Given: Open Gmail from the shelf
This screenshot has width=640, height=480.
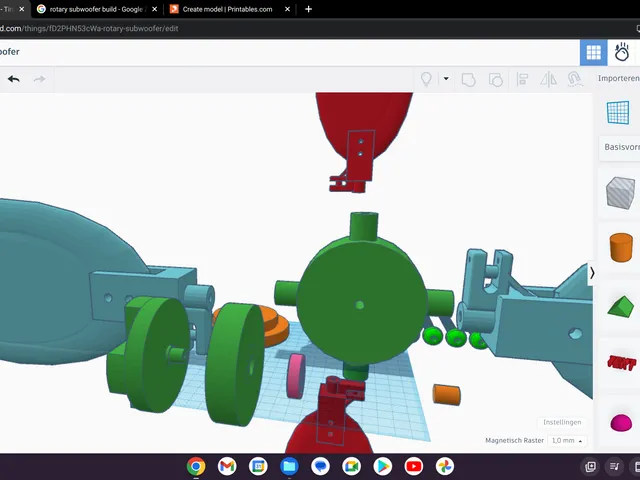Looking at the screenshot, I should (x=227, y=466).
